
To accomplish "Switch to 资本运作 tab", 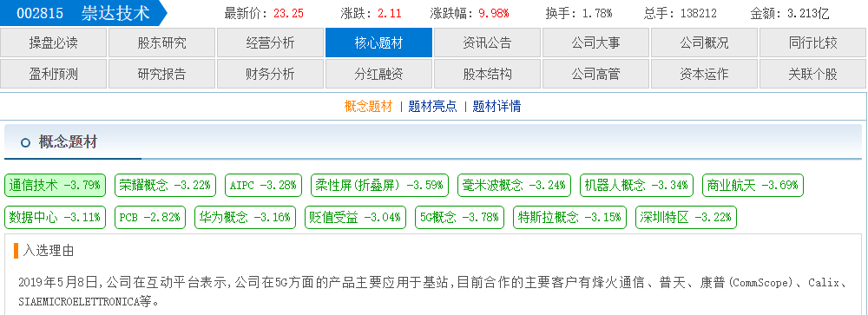I will (704, 74).
